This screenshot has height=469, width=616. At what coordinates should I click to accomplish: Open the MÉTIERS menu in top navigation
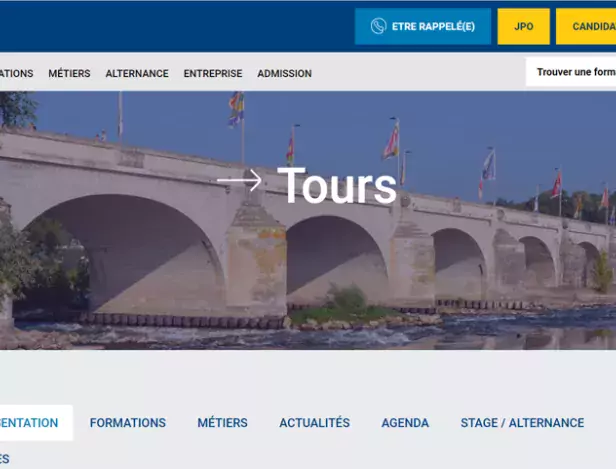pyautogui.click(x=70, y=73)
